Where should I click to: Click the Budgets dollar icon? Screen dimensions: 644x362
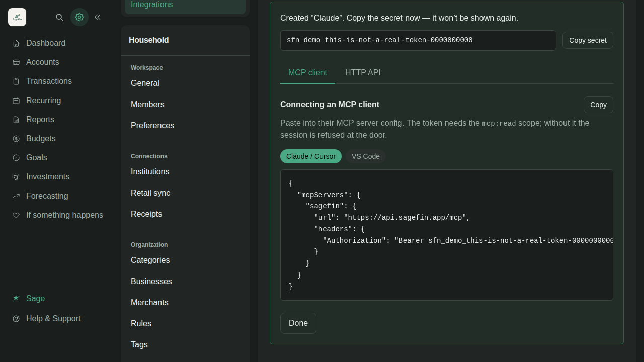tap(16, 139)
